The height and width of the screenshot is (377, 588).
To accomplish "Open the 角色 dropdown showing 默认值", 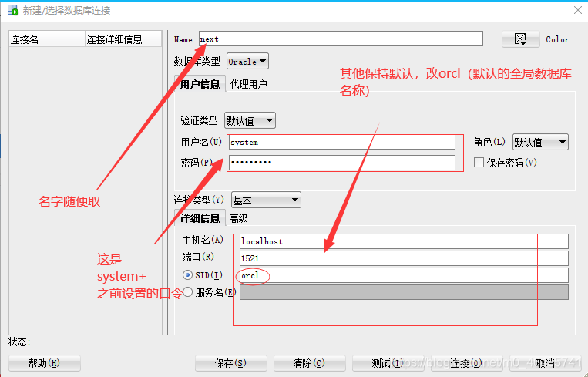I will pos(540,142).
